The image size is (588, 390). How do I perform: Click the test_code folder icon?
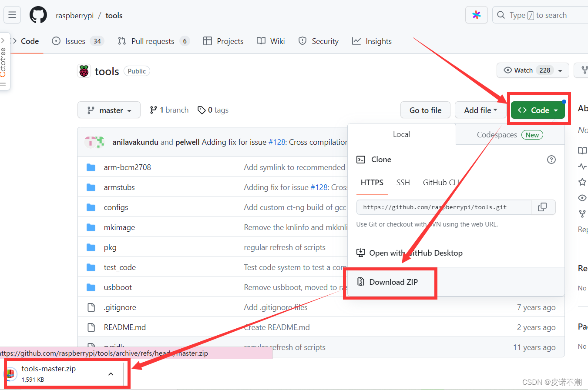tap(91, 267)
